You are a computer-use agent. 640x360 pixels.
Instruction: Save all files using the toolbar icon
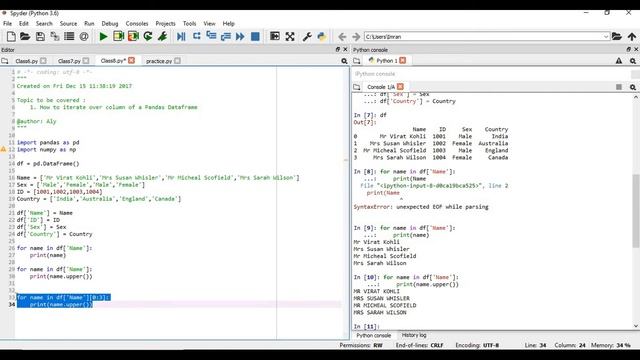tap(54, 36)
